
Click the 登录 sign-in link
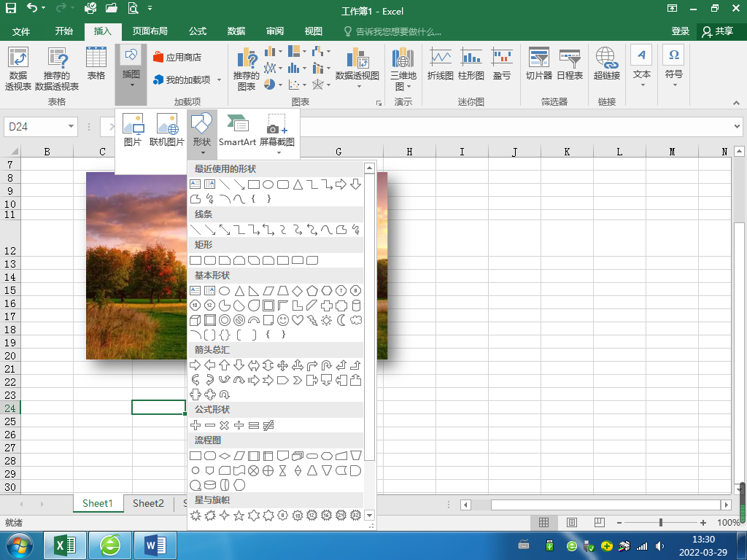click(681, 31)
